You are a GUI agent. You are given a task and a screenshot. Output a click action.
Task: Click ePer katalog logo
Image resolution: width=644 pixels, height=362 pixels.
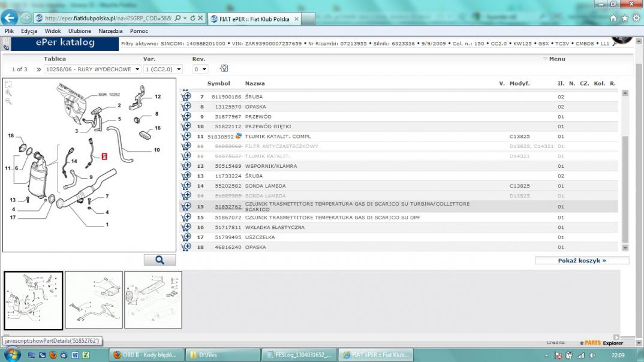pyautogui.click(x=65, y=43)
